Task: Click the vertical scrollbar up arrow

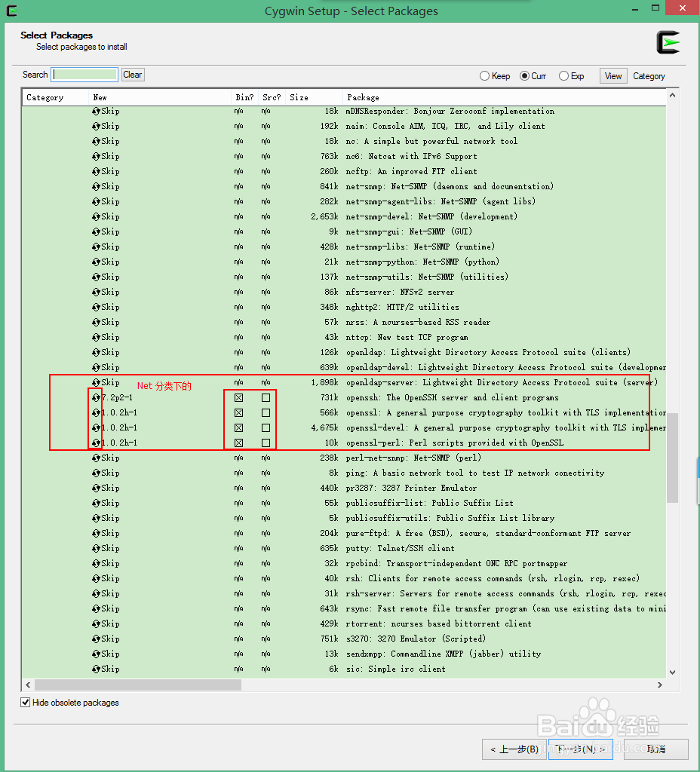Action: 672,96
